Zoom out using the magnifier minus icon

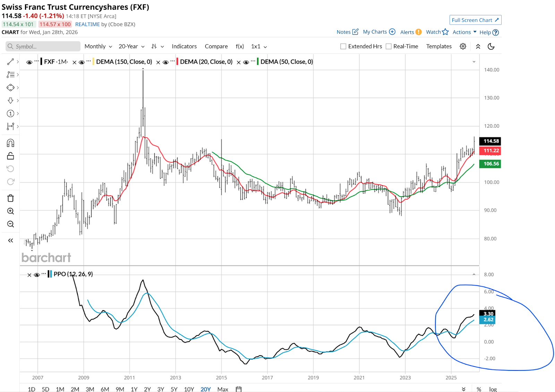point(10,224)
